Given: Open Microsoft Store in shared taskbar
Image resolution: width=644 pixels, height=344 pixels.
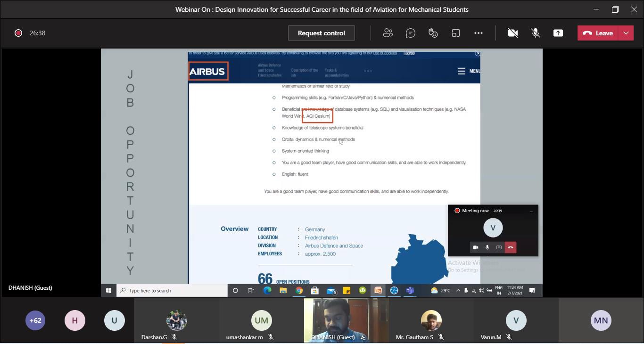Looking at the screenshot, I should coord(314,290).
